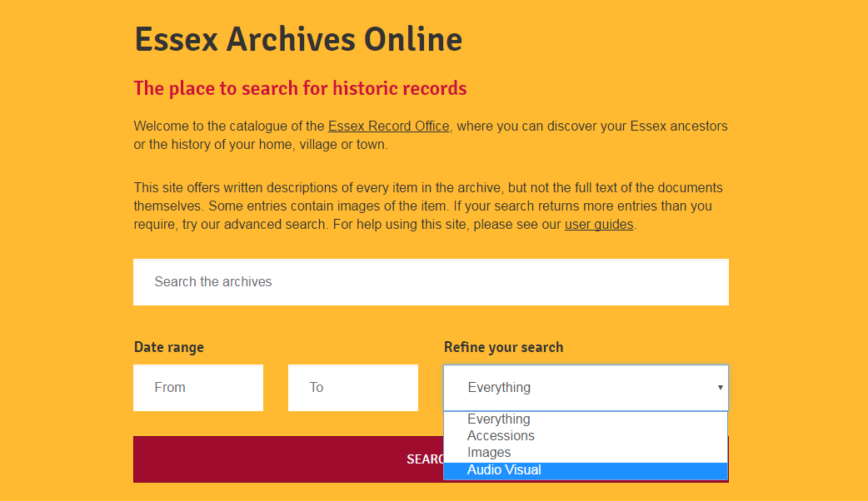Focus the From date field
Viewport: 868px width, 501px height.
pos(198,388)
